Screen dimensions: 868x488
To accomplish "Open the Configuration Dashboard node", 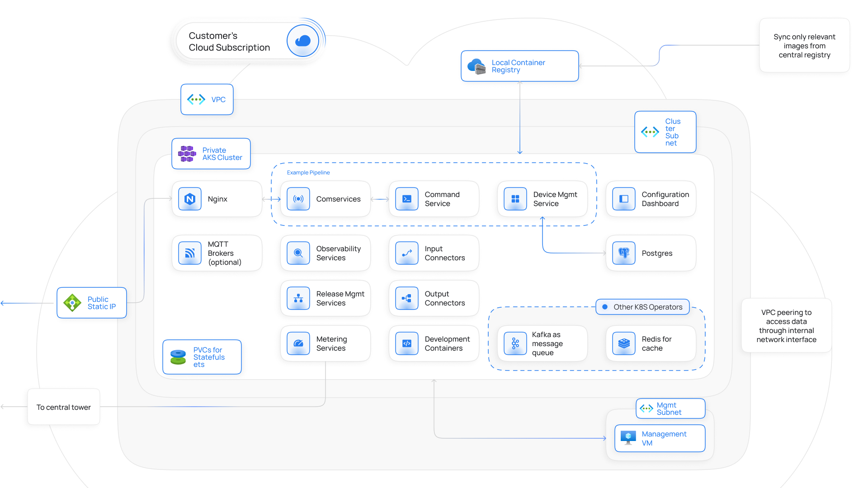I will click(x=651, y=199).
